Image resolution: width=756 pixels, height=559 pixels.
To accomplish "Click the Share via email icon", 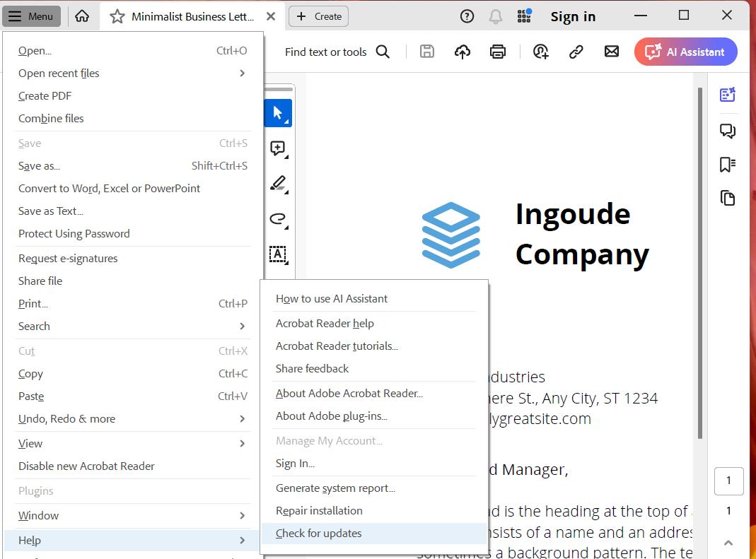I will pos(611,51).
